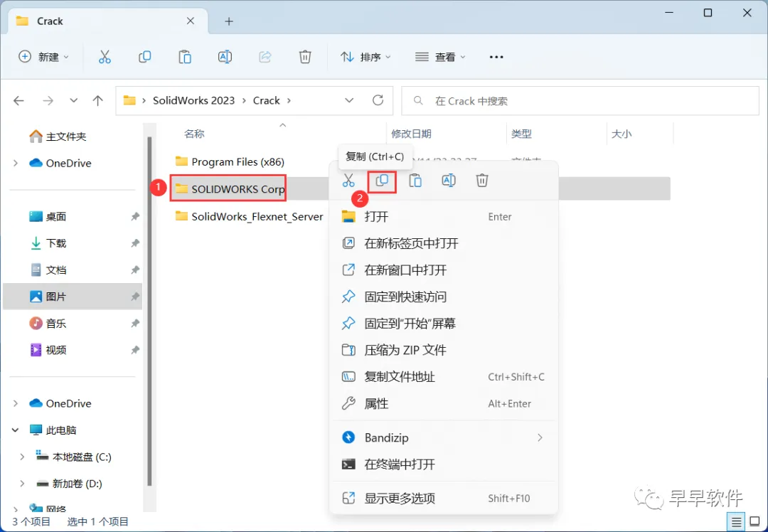Open the 新建 (New) dropdown
The height and width of the screenshot is (532, 768).
43,57
